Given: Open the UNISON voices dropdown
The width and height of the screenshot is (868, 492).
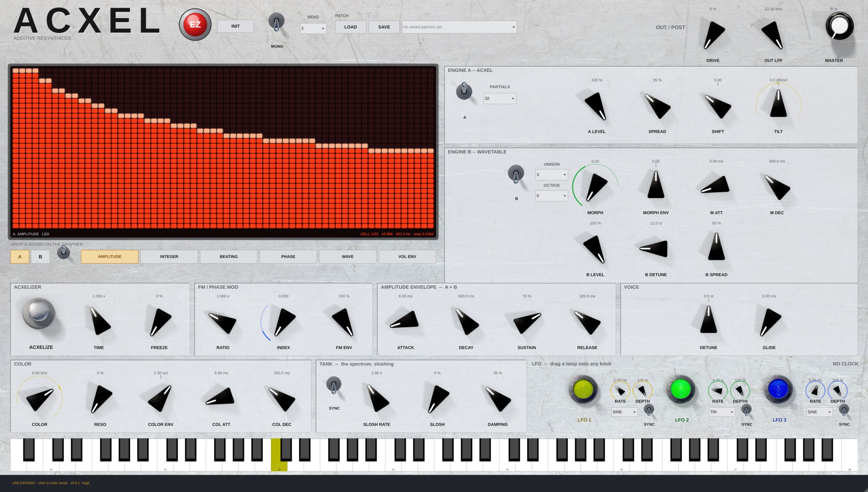Looking at the screenshot, I should pos(551,175).
